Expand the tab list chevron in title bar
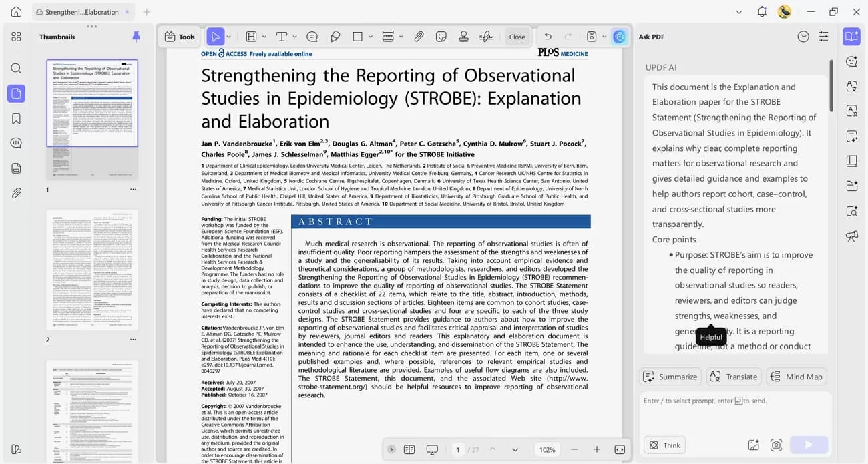868x464 pixels. (x=738, y=12)
